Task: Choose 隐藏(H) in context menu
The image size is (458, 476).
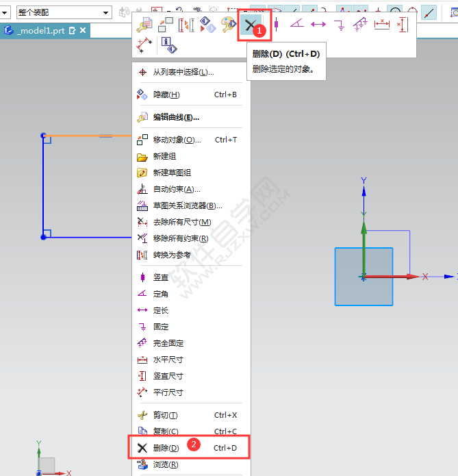Action: (192, 95)
